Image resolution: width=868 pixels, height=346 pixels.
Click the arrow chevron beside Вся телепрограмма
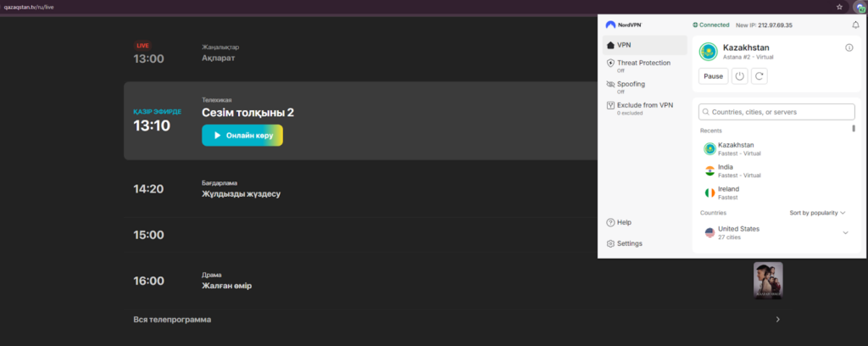point(778,320)
